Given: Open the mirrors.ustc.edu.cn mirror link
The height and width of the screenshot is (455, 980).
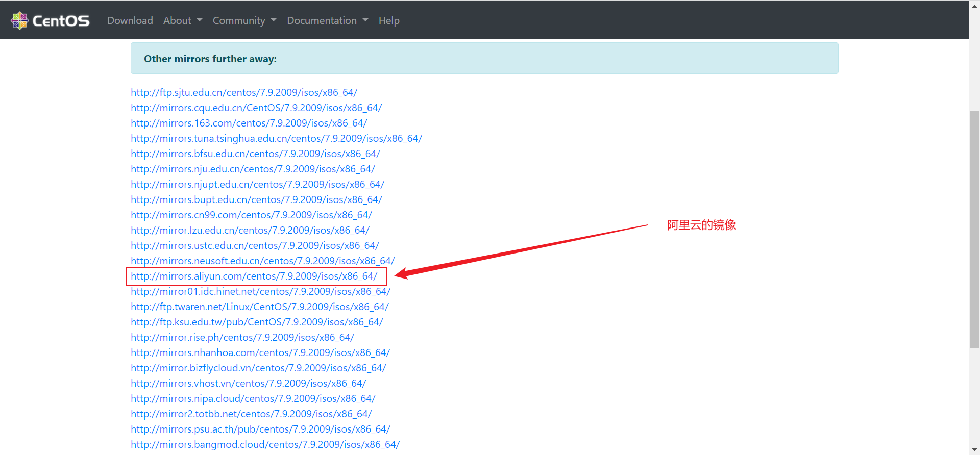Looking at the screenshot, I should tap(255, 245).
